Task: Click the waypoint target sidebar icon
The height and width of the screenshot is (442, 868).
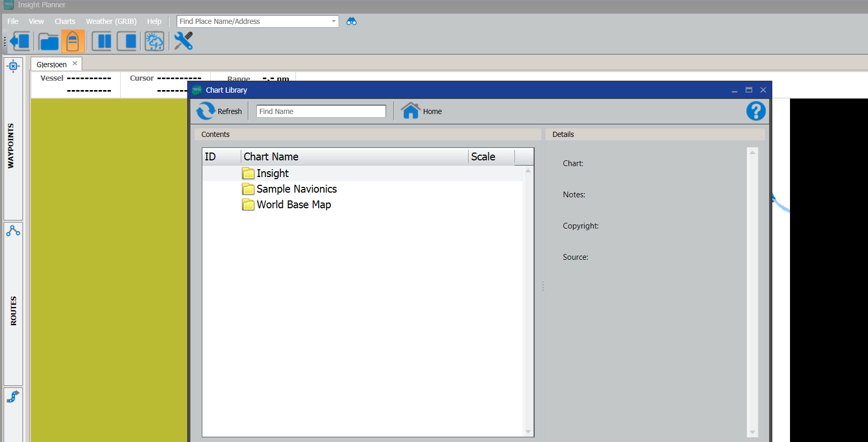Action: click(14, 66)
